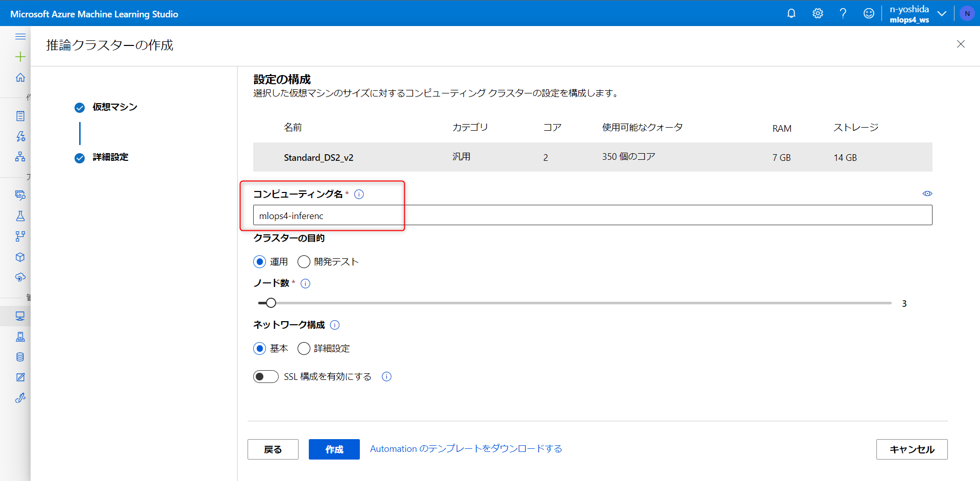This screenshot has height=481, width=980.
Task: Close the 推論クラスターの作成 panel
Action: tap(961, 44)
